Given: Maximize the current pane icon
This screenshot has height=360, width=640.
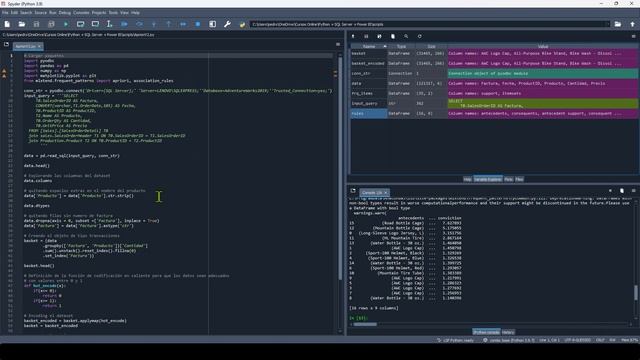Looking at the screenshot, I should (x=213, y=24).
